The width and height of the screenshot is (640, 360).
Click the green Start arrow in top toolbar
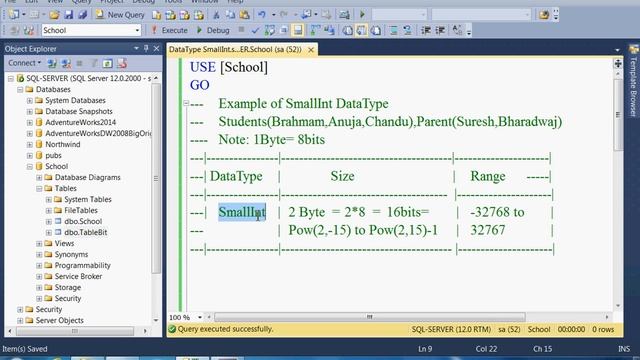coord(362,15)
